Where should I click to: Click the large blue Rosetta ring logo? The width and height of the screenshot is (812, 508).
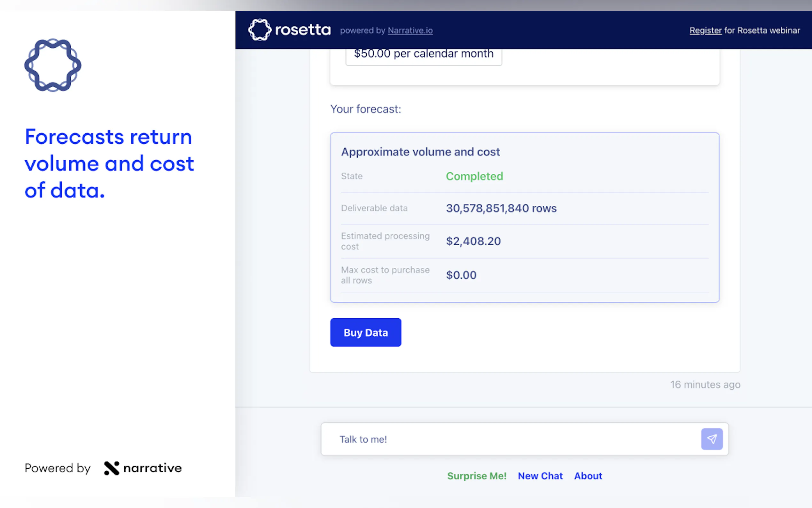pos(53,65)
